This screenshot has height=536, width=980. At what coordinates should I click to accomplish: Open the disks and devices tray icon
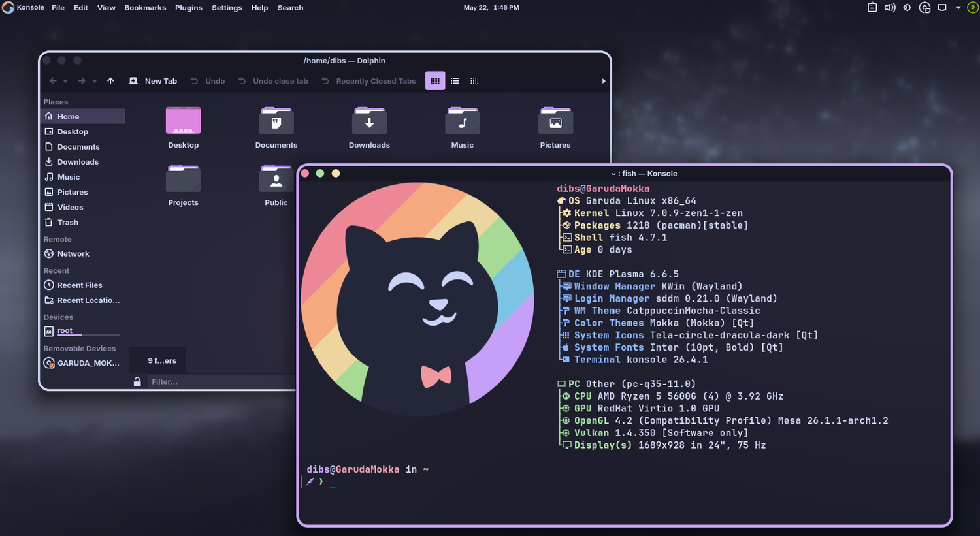click(x=924, y=8)
